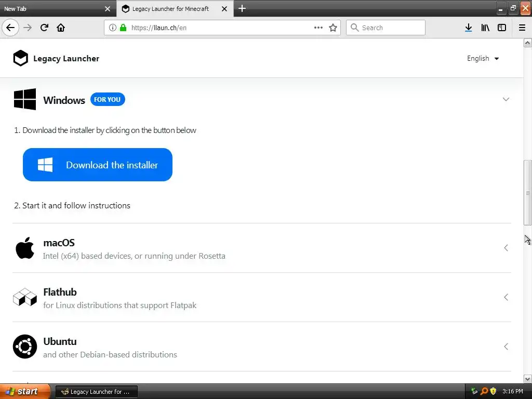
Task: Open a new browser tab with plus
Action: [x=242, y=8]
